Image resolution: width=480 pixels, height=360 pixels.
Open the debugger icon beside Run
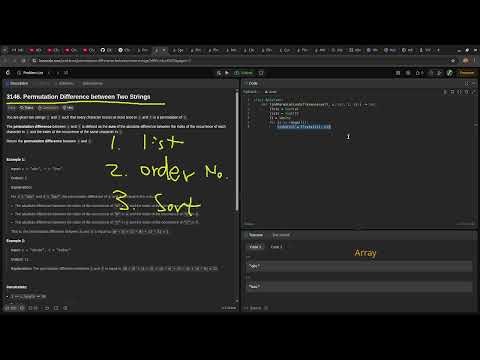coord(219,73)
